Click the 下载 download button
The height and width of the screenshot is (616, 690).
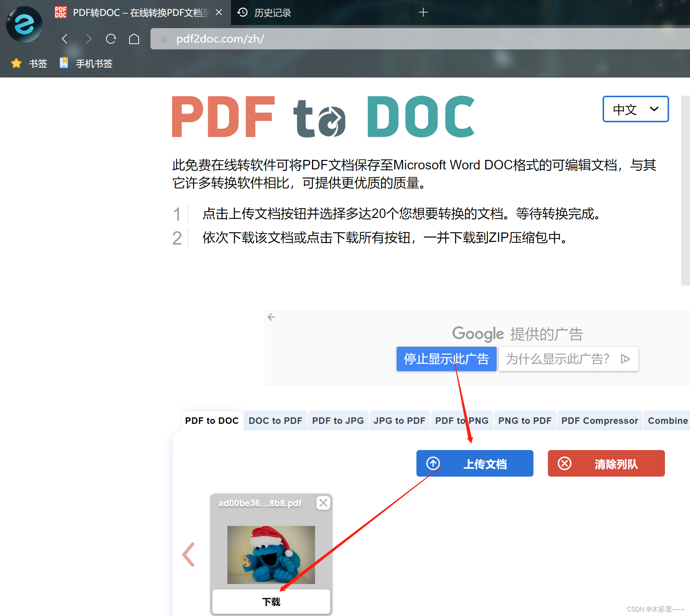[271, 602]
